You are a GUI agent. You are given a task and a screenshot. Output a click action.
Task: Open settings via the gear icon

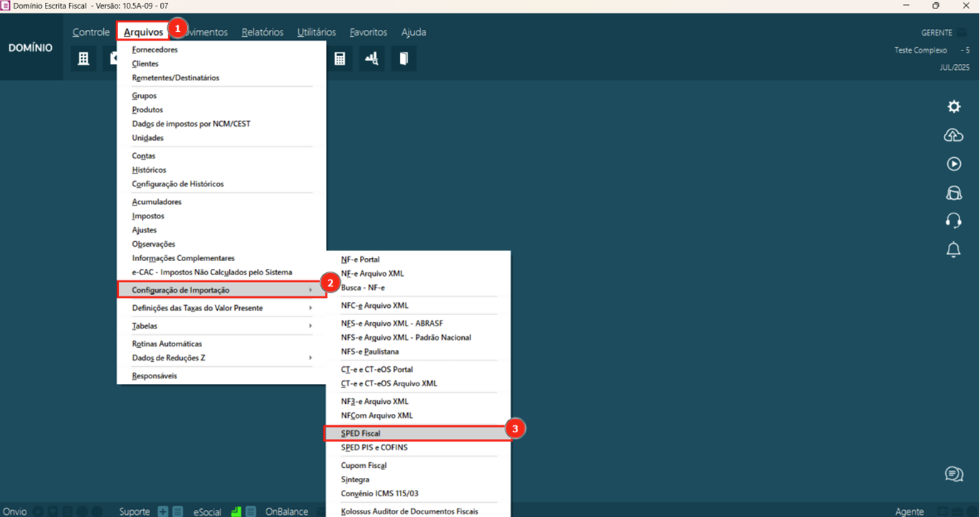coord(954,107)
